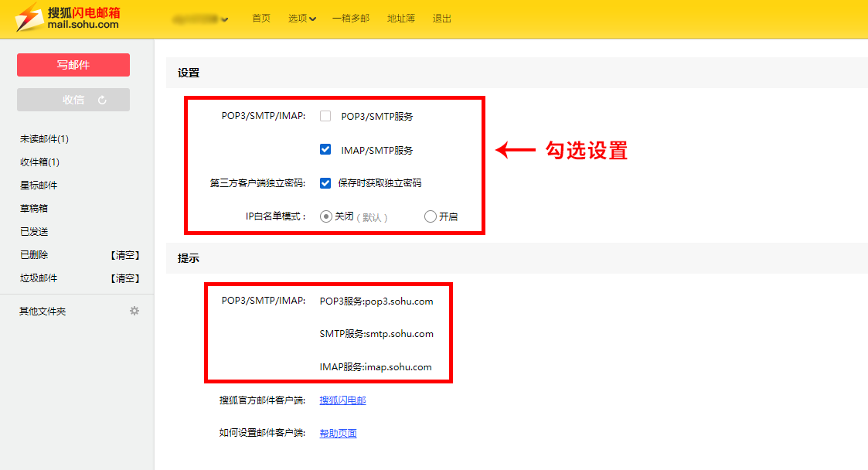This screenshot has width=868, height=470.
Task: Open 星标邮件 starred folder
Action: tap(39, 186)
